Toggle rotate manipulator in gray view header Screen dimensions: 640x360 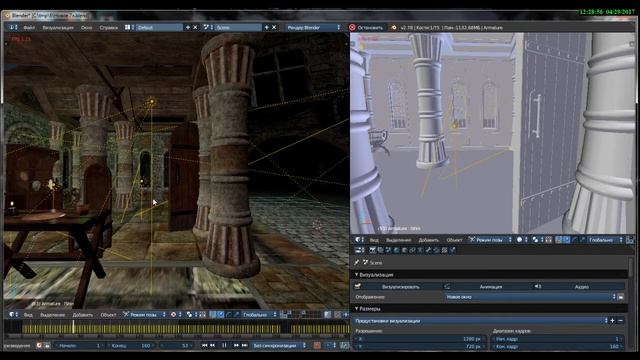pyautogui.click(x=575, y=240)
